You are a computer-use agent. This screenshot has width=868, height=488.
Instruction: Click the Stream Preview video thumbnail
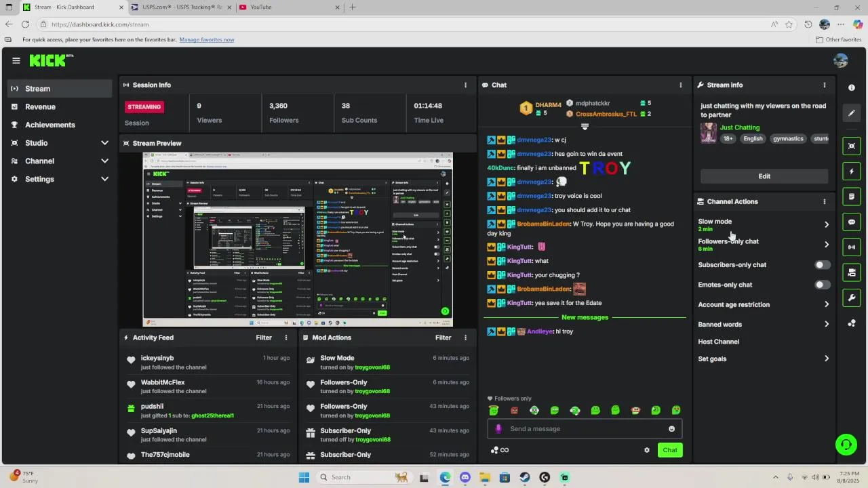point(298,239)
